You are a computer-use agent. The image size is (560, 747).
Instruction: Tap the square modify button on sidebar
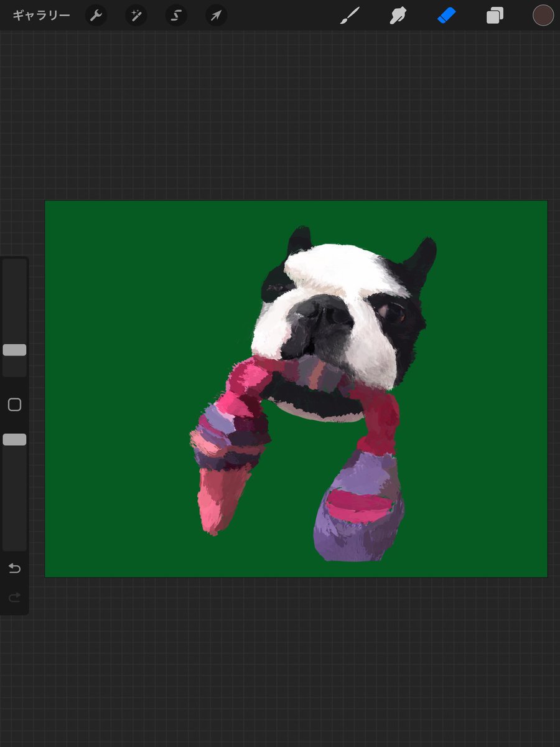point(14,405)
